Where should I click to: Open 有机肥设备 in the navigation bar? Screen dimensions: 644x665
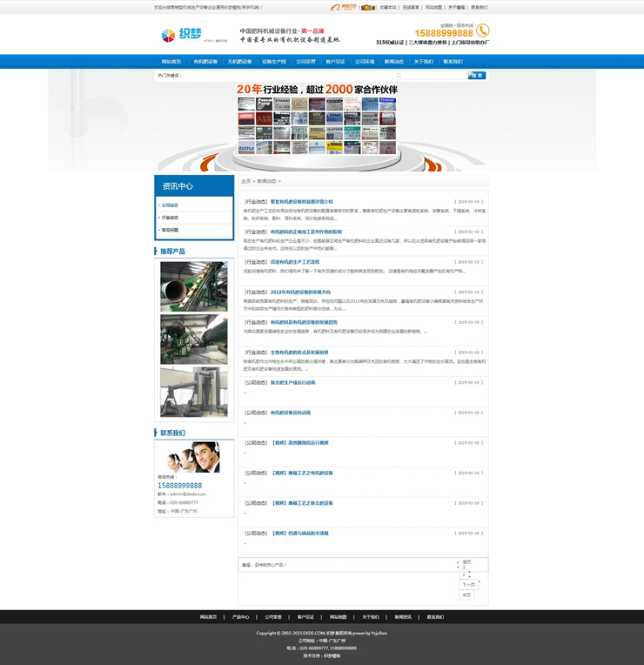[x=205, y=62]
